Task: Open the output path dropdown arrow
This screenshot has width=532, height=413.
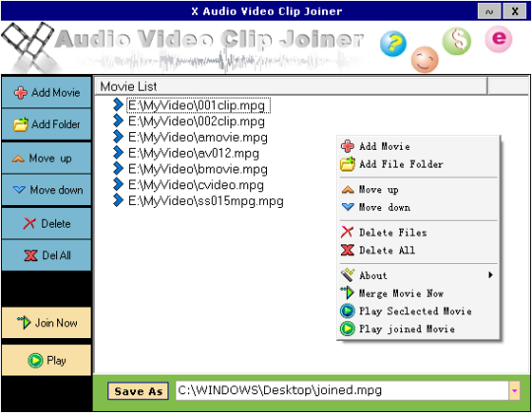Action: click(x=514, y=390)
